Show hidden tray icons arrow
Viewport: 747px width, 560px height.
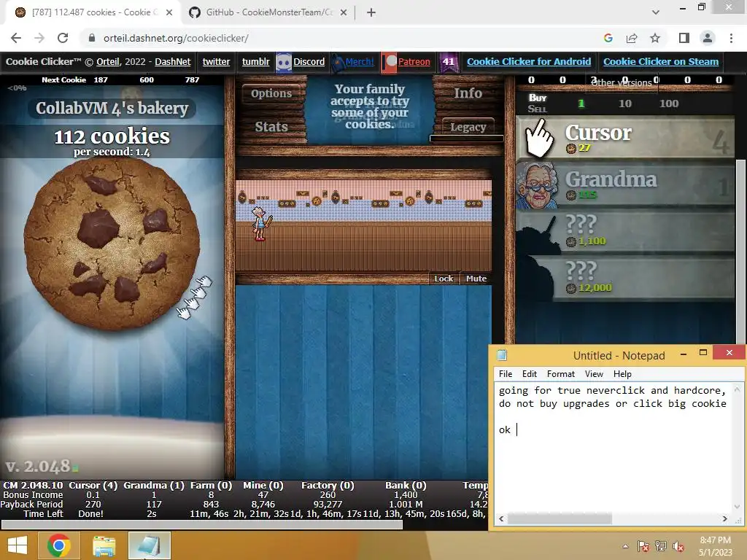click(x=625, y=546)
